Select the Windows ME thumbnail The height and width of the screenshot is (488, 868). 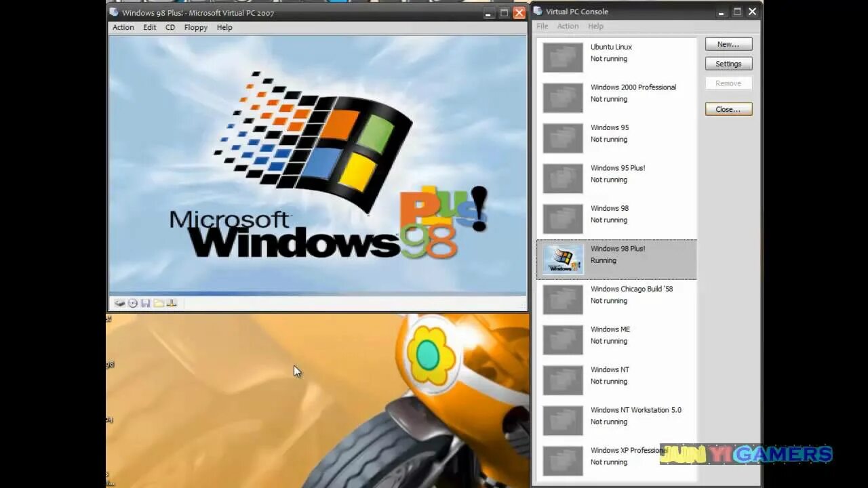coord(563,340)
